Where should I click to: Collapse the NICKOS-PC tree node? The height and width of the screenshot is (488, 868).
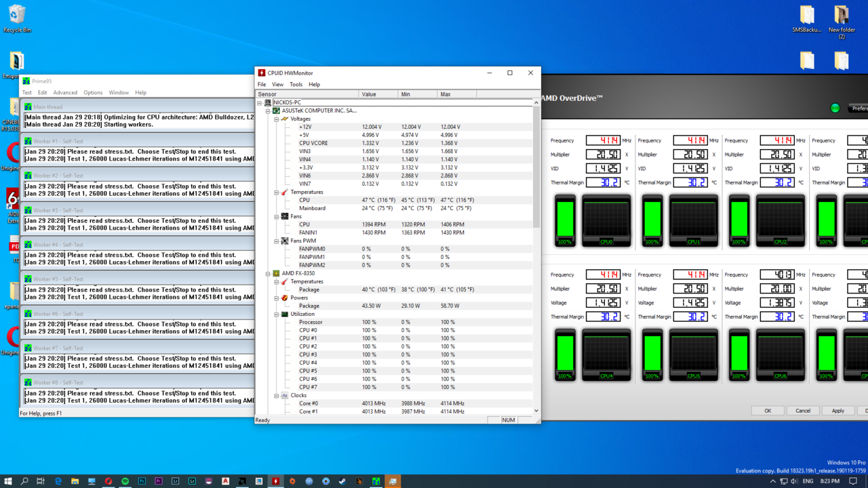point(260,102)
